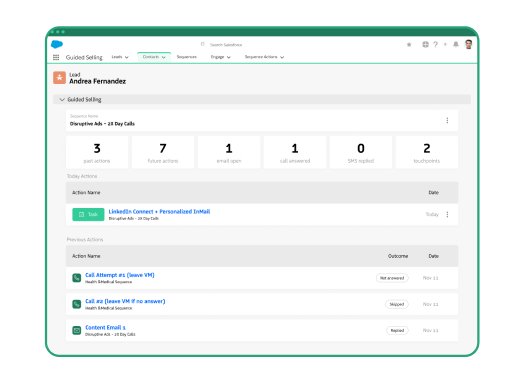Click the Not answered outcome badge
Image resolution: width=522 pixels, height=379 pixels.
[392, 278]
